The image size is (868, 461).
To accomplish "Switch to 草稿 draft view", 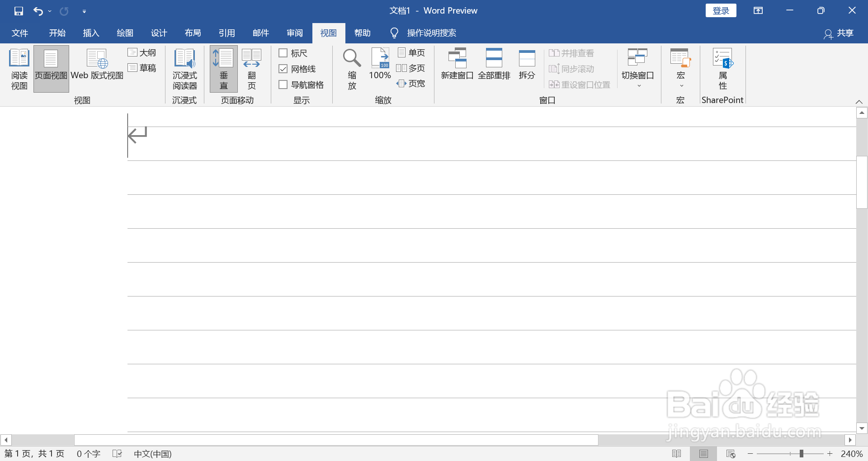I will click(x=142, y=68).
